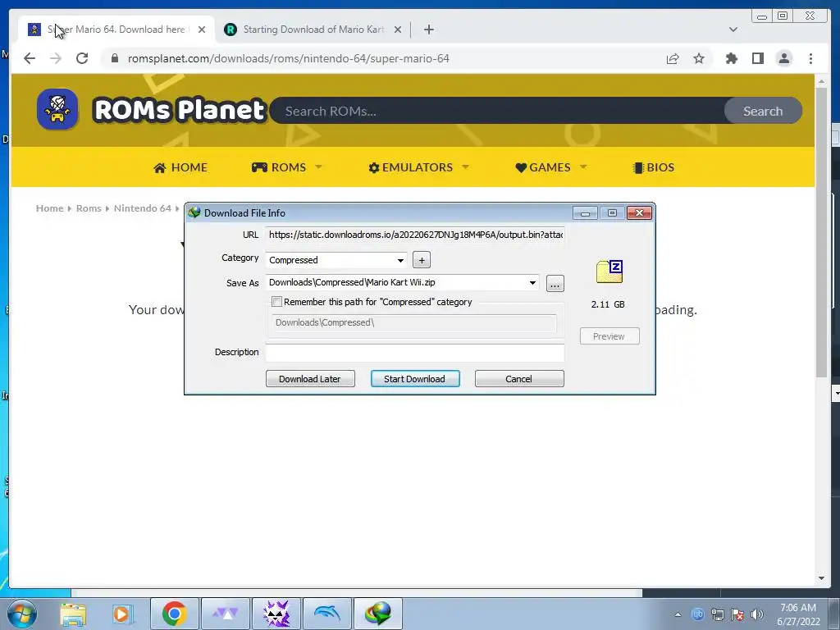Open the Roms breadcrumb link

tap(89, 208)
